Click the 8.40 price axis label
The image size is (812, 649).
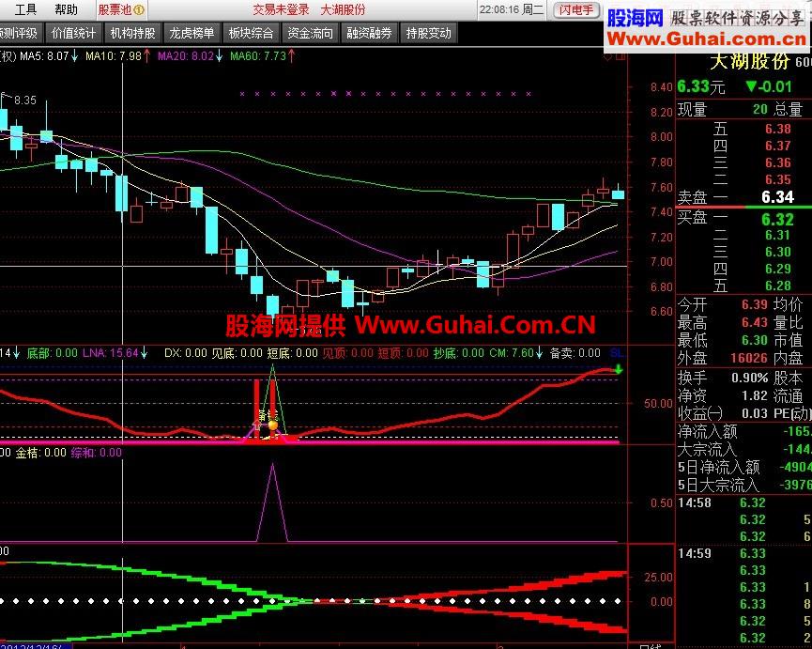pos(661,86)
